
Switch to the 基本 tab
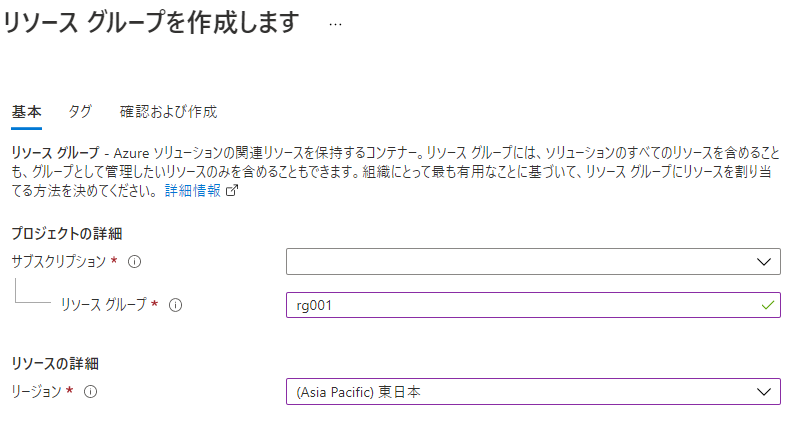[26, 111]
